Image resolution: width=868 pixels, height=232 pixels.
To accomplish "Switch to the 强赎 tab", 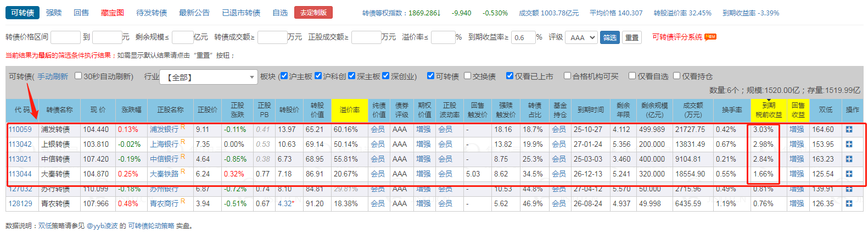I will pyautogui.click(x=54, y=13).
